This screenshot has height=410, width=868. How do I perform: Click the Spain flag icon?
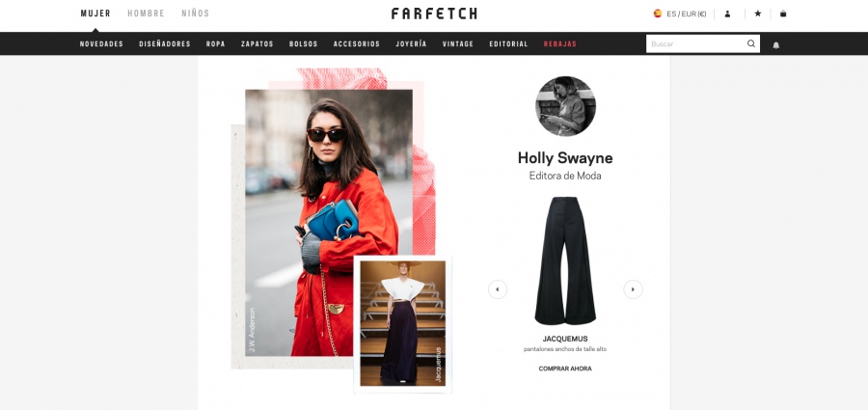pos(658,14)
